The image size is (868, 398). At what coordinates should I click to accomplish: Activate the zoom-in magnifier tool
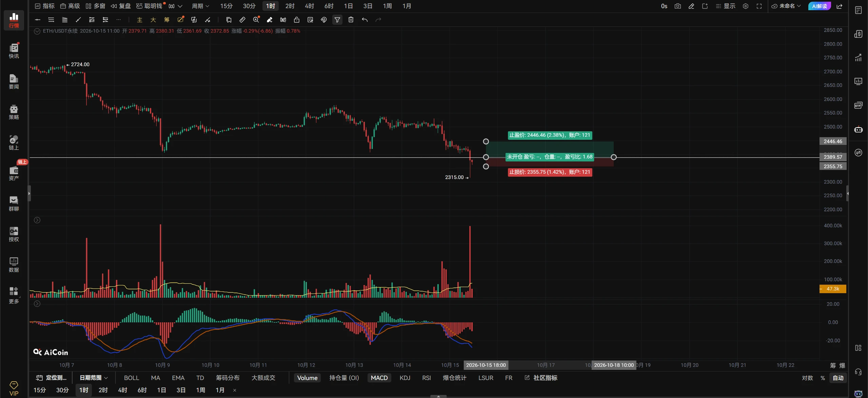pos(256,20)
